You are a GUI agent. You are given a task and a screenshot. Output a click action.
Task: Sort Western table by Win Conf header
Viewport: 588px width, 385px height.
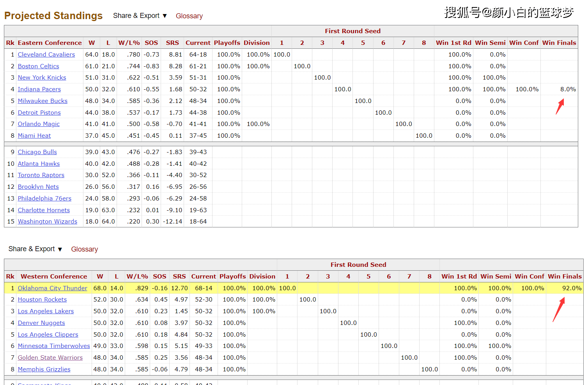[530, 277]
